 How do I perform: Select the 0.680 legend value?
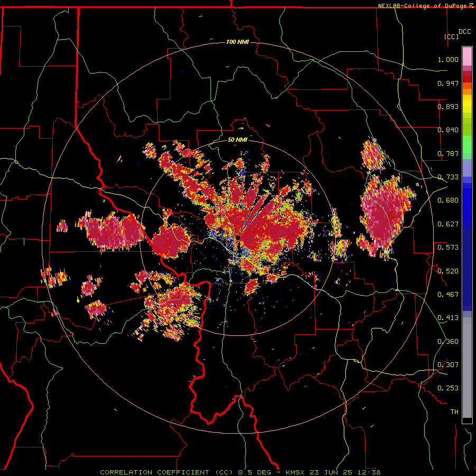coord(448,200)
